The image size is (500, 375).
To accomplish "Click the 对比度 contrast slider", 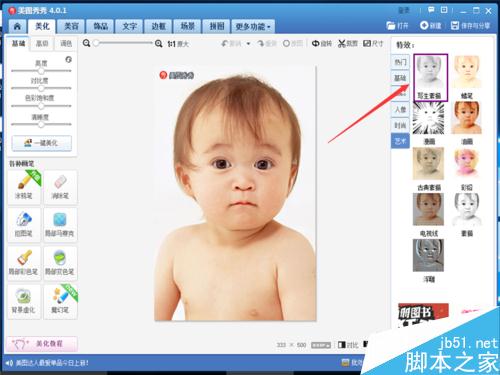I will tap(41, 88).
